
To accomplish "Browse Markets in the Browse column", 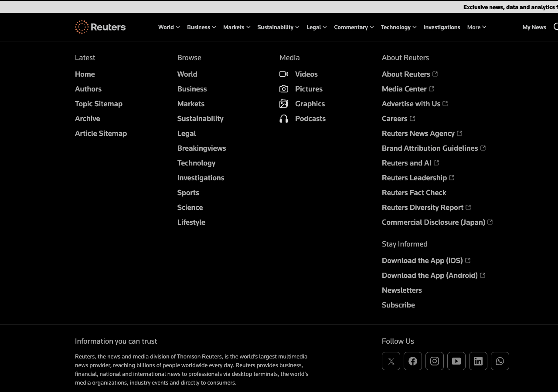I will tap(191, 104).
